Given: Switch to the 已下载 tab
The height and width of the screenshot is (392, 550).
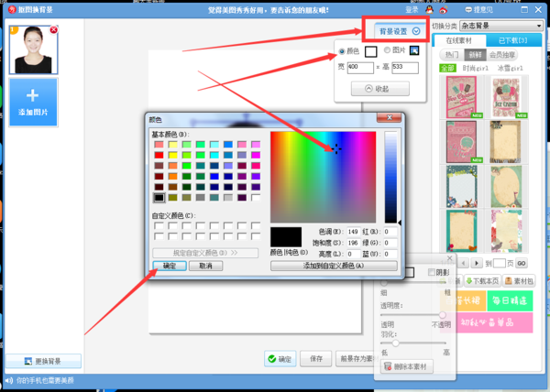Looking at the screenshot, I should point(512,40).
